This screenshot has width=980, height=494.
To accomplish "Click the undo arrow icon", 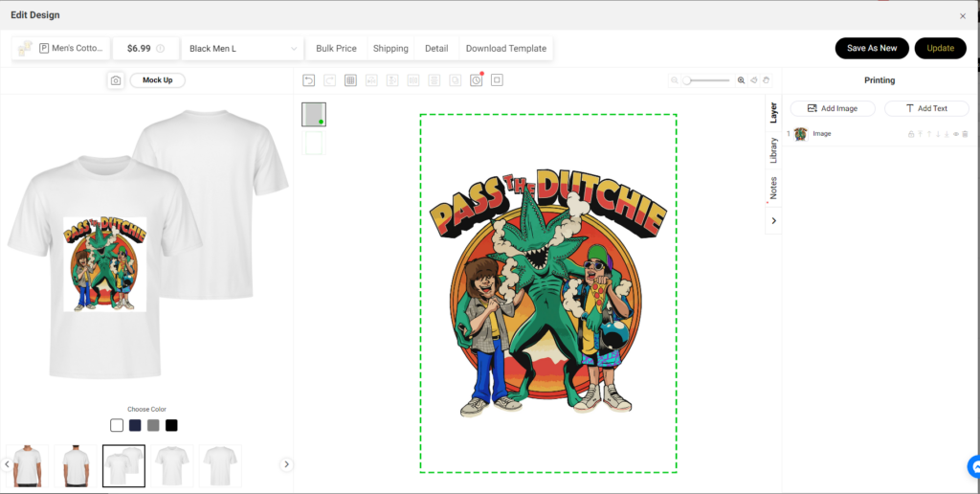I will [x=309, y=80].
